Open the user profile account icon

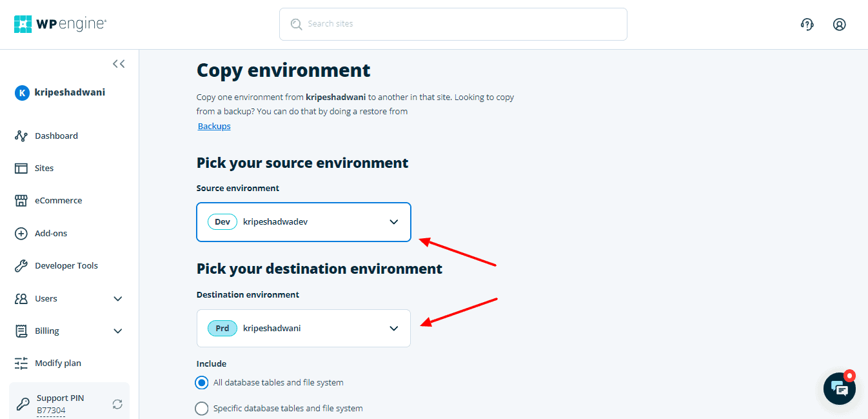coord(839,25)
